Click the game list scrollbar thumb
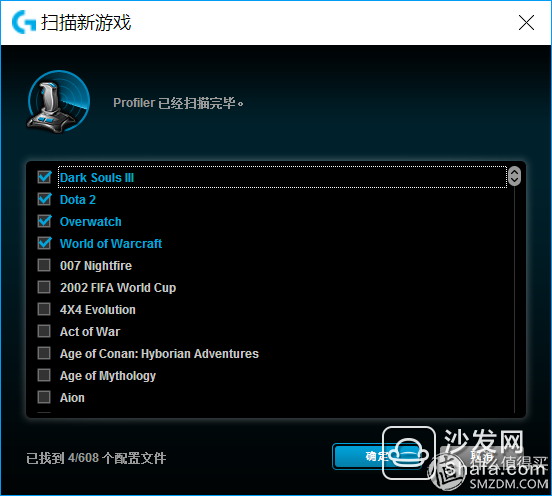This screenshot has width=552, height=496. click(x=514, y=176)
